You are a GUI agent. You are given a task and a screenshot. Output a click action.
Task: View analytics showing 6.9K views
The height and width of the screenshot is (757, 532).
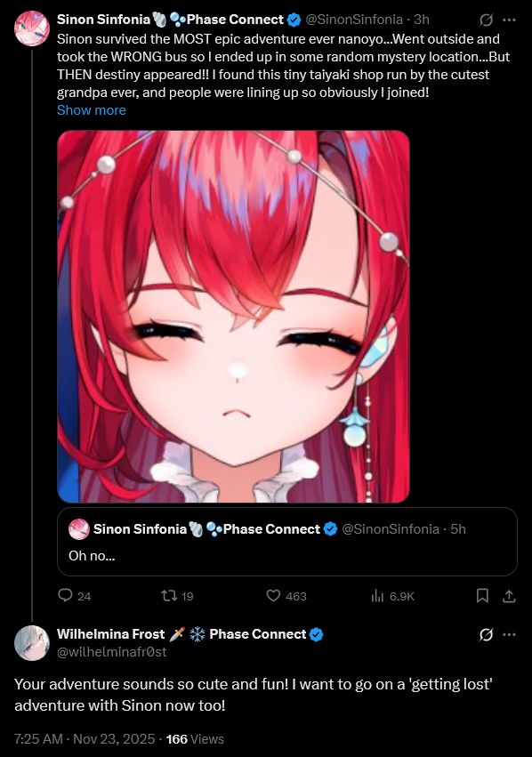coord(377,596)
